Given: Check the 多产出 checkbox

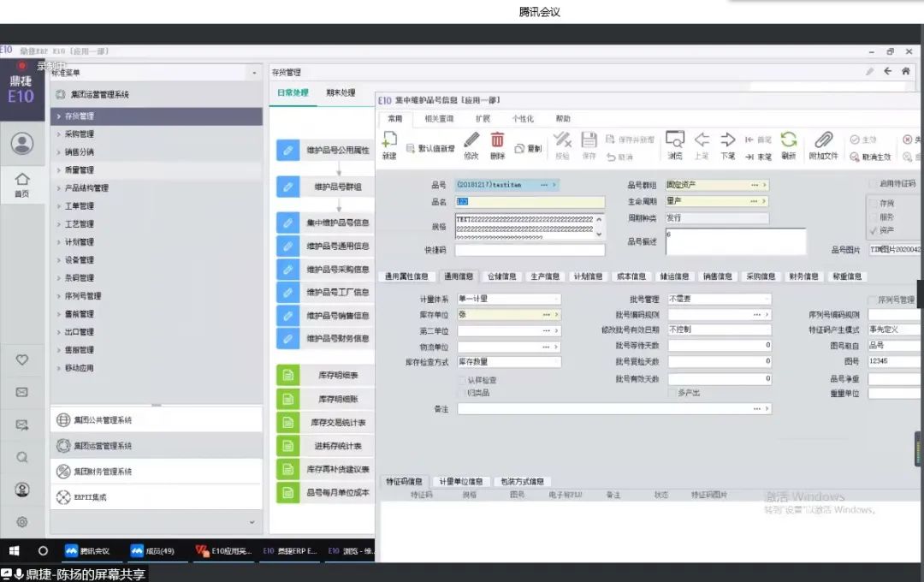Looking at the screenshot, I should tap(672, 393).
